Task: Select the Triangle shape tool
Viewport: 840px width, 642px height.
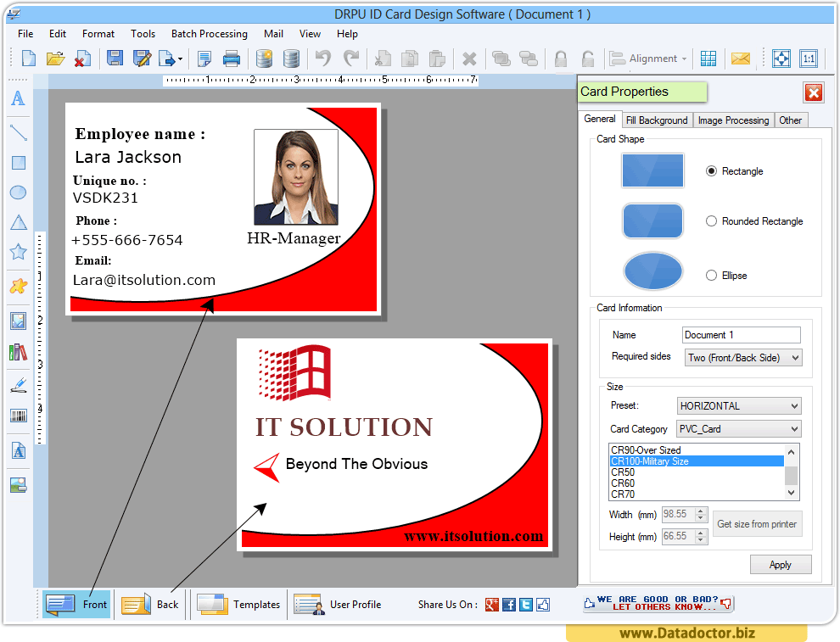Action: click(x=18, y=222)
